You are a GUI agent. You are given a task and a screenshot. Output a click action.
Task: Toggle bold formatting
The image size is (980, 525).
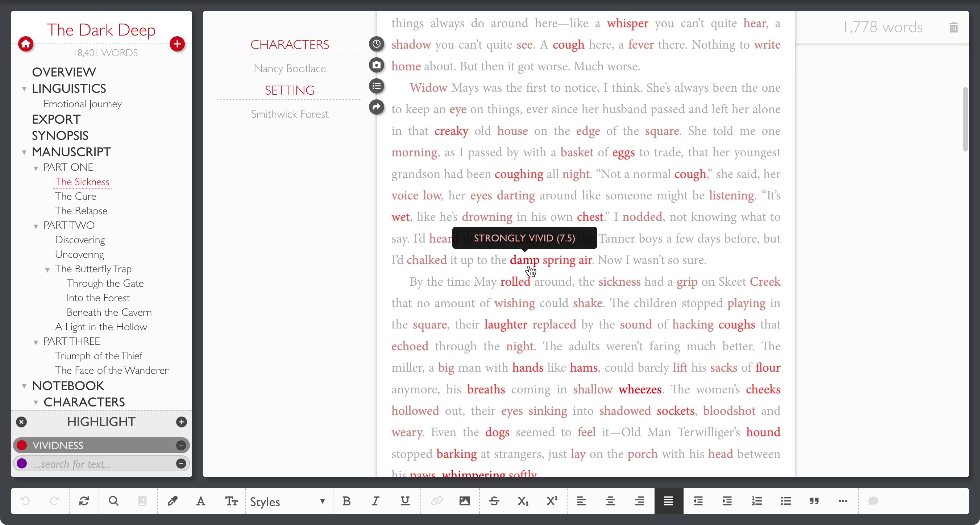click(346, 501)
